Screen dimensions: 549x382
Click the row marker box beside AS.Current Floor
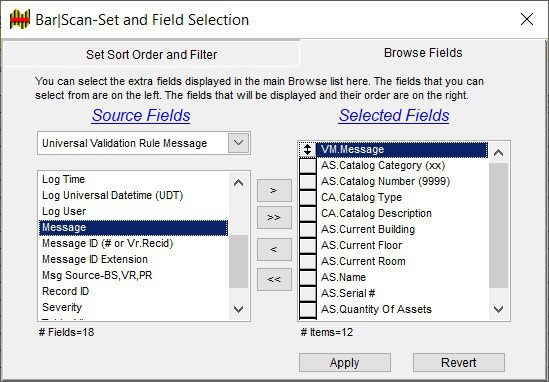(308, 245)
